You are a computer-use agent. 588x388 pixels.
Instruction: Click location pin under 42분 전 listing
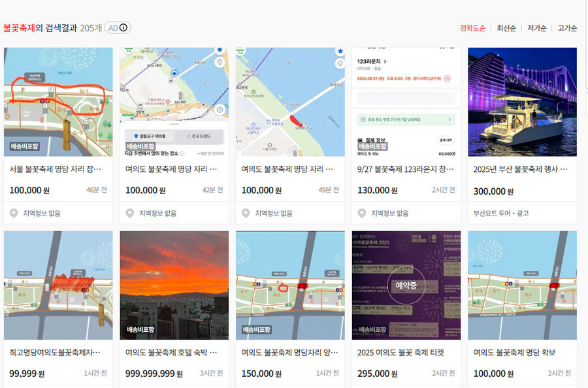129,213
